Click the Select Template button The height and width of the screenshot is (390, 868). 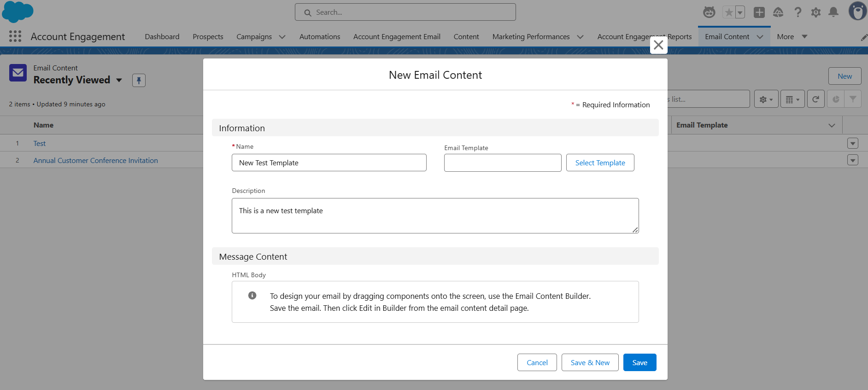coord(600,163)
